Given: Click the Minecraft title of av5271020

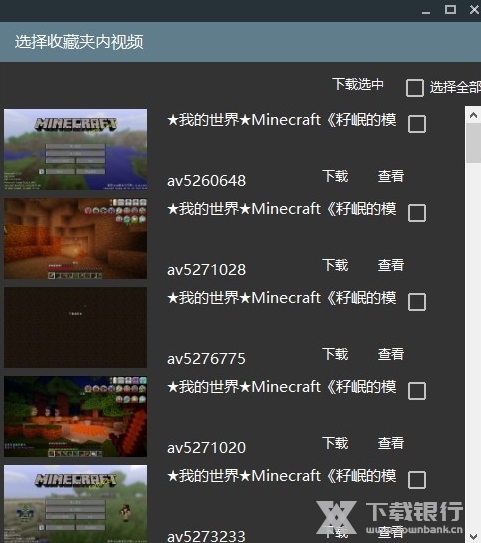Looking at the screenshot, I should (282, 387).
